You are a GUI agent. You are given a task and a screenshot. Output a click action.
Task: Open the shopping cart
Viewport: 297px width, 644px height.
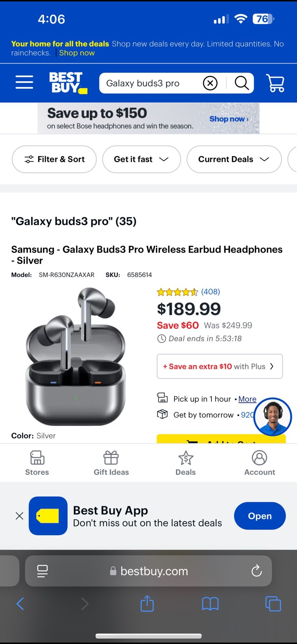point(275,83)
